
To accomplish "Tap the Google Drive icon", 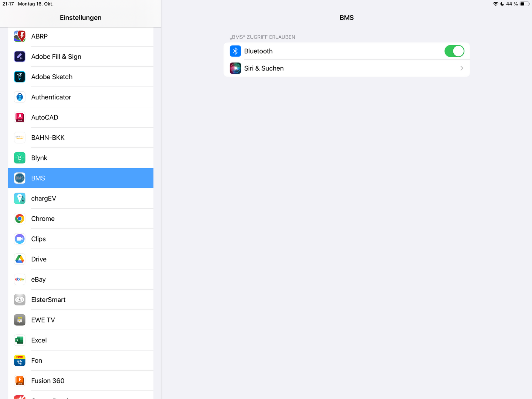I will pos(20,259).
